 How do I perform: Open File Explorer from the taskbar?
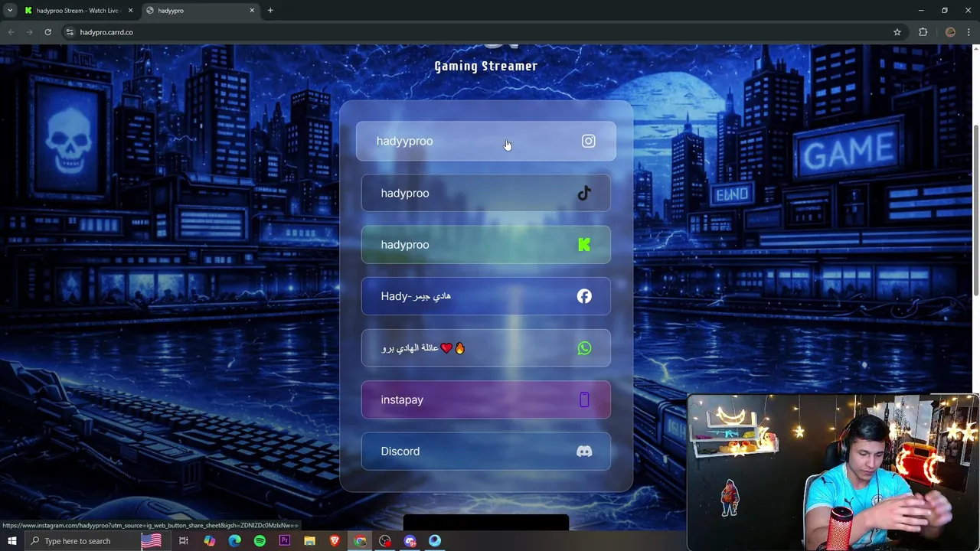[309, 541]
